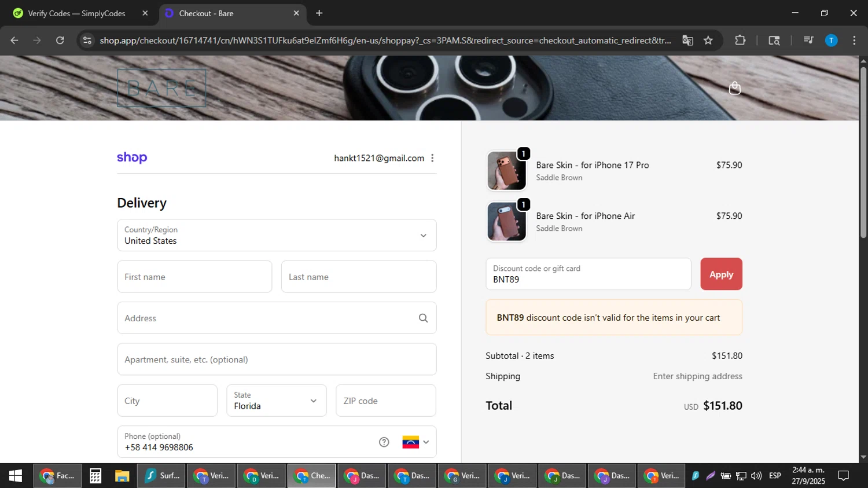
Task: Open account options next to hankt1521@gmail.com
Action: coord(432,158)
